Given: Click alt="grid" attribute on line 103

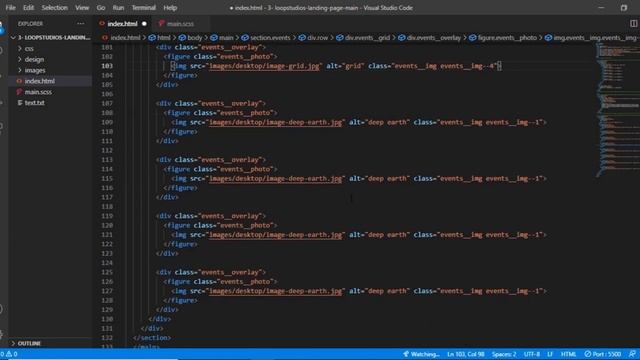Looking at the screenshot, I should pos(344,66).
